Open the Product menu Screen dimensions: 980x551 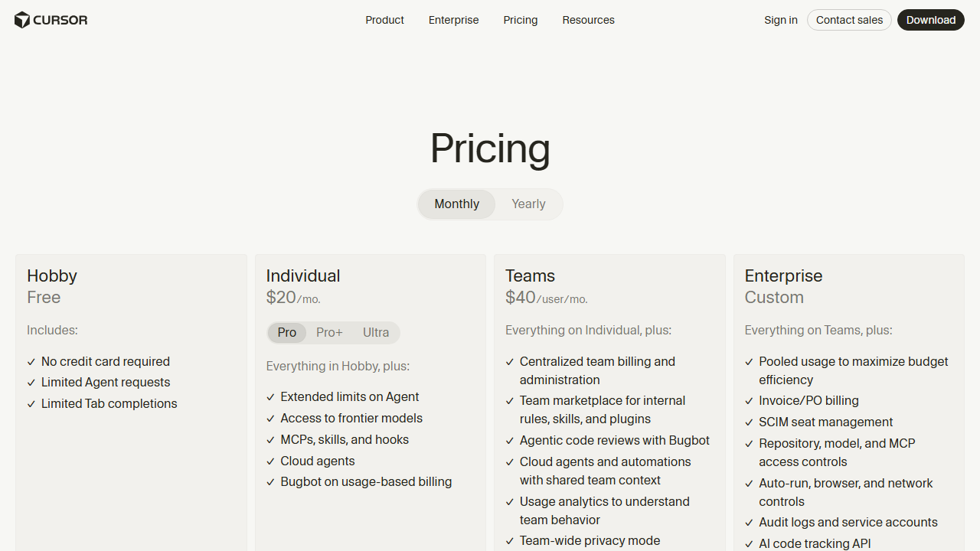[384, 20]
